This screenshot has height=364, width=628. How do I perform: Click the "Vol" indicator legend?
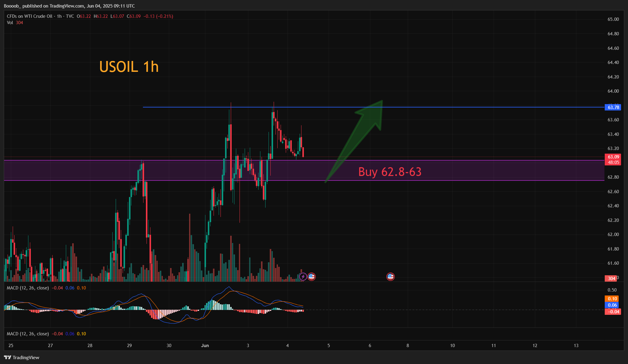click(x=10, y=23)
